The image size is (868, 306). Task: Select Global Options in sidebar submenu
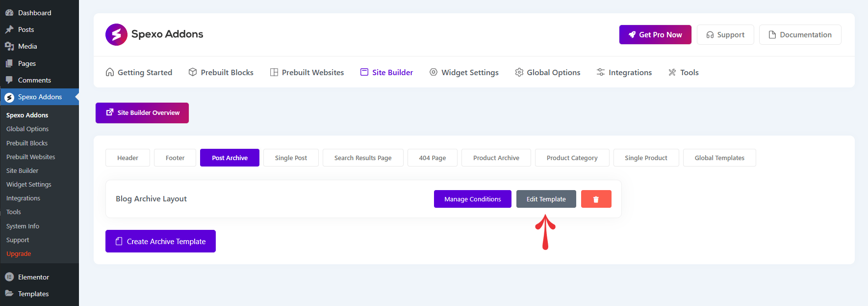coord(27,129)
